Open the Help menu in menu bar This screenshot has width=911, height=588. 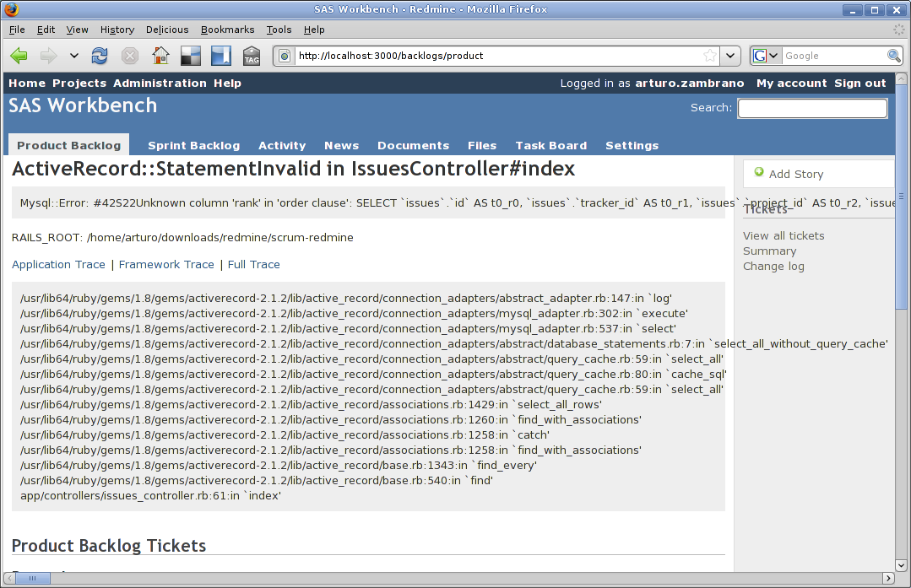coord(314,30)
